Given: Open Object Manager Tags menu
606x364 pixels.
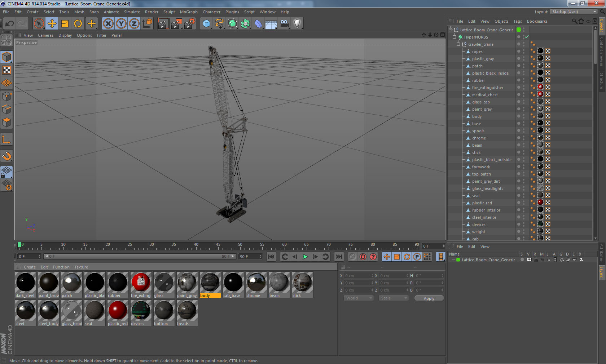Looking at the screenshot, I should 518,21.
